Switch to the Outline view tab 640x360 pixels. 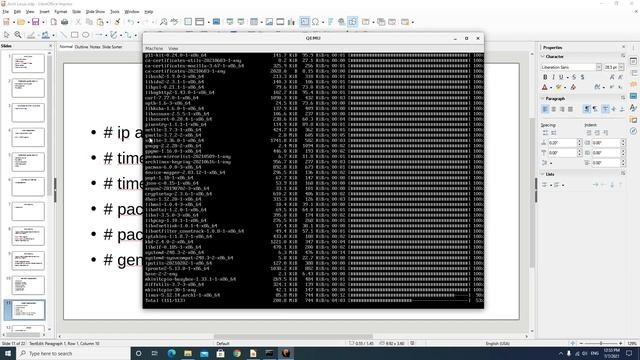tap(81, 47)
